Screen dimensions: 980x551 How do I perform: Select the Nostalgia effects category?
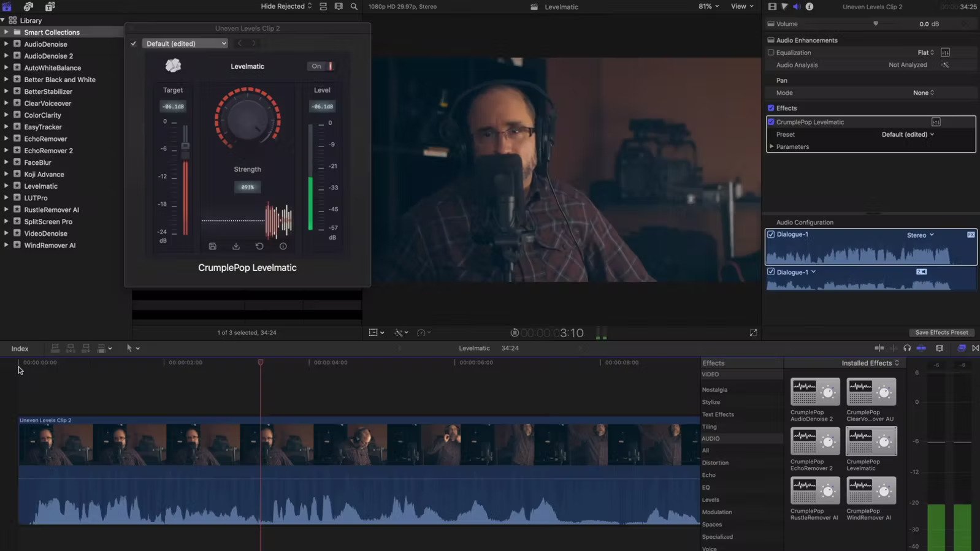click(x=714, y=390)
